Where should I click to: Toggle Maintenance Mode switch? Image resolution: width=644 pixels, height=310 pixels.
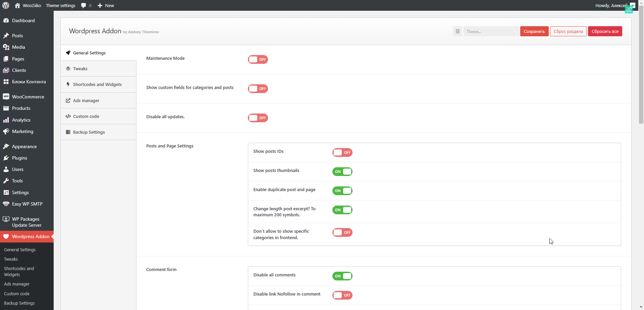(x=258, y=59)
